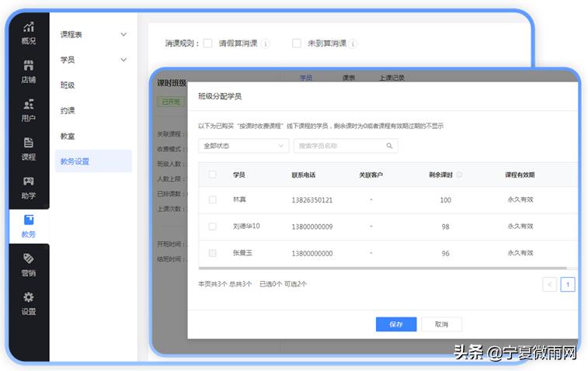Check the box for student 林真
The height and width of the screenshot is (371, 588).
click(212, 199)
